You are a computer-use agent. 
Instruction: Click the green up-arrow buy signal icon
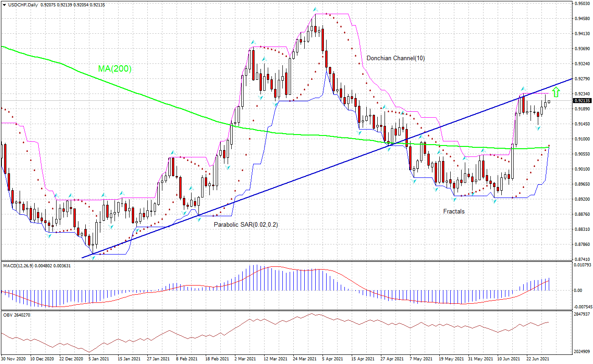556,93
